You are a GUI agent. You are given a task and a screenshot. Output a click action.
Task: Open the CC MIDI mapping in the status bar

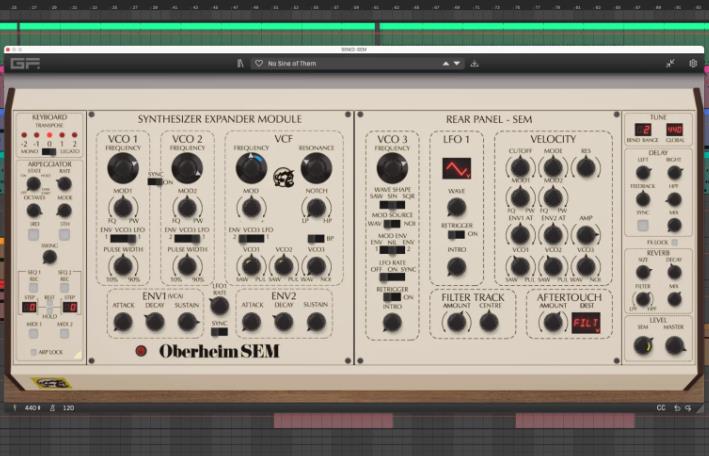click(661, 408)
